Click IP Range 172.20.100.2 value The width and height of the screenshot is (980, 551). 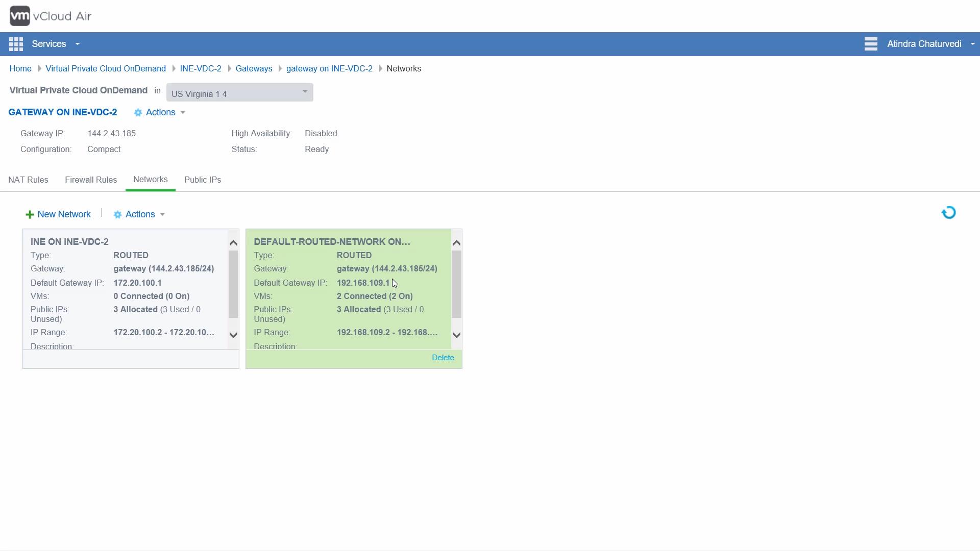coord(164,333)
